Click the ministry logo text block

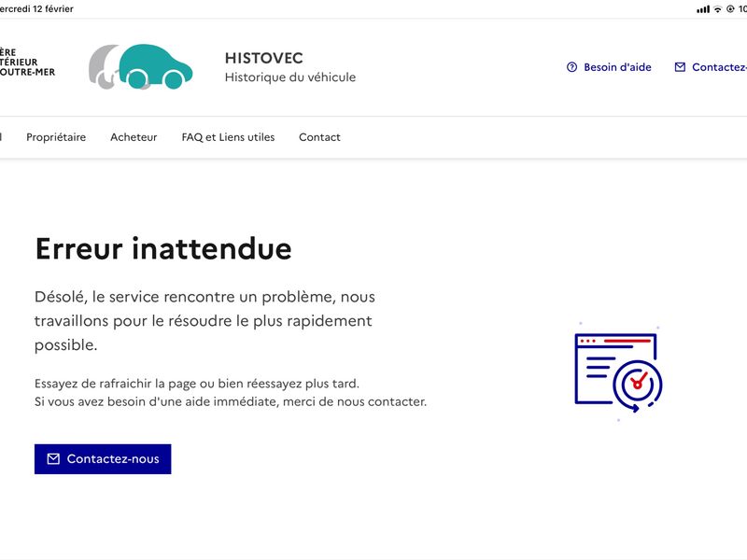pos(26,63)
